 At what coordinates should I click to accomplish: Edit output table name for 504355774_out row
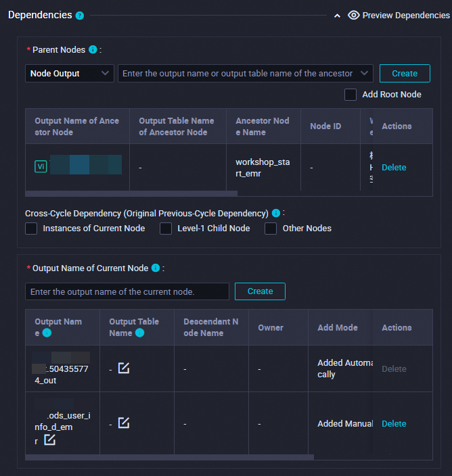124,368
